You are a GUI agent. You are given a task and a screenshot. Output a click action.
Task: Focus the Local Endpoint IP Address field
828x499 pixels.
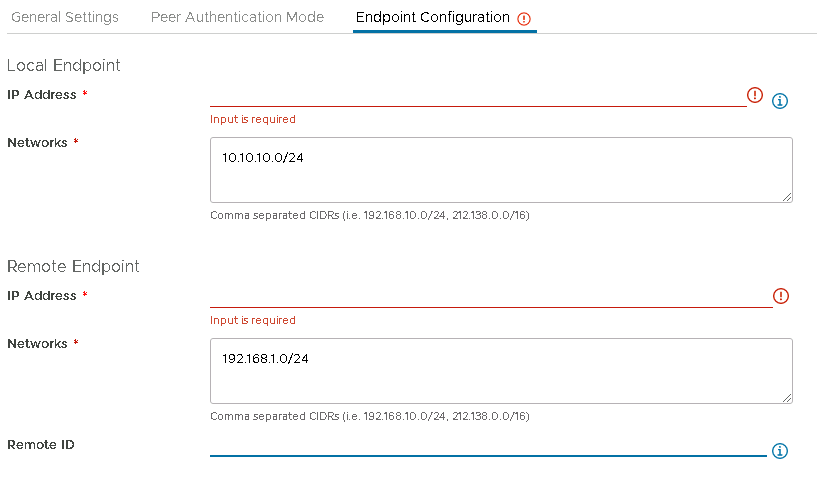[x=477, y=95]
